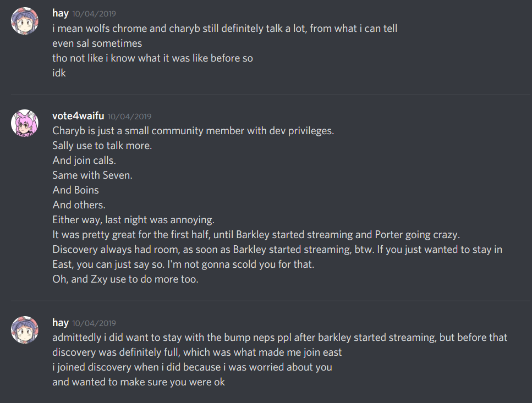This screenshot has width=532, height=403.
Task: Click the timestamp on hay's first message
Action: 94,14
